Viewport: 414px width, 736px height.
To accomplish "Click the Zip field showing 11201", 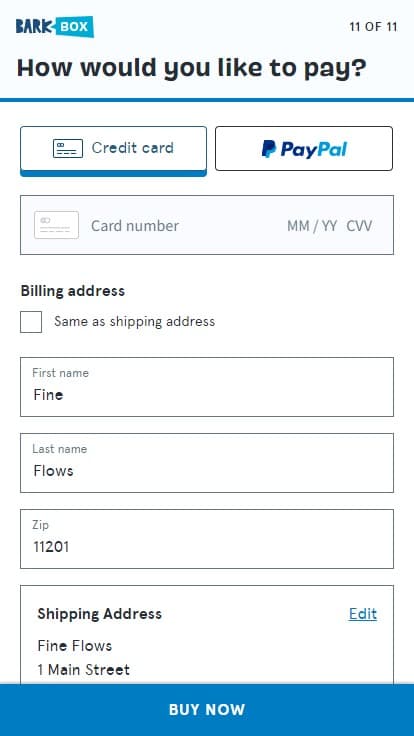I will pos(207,539).
